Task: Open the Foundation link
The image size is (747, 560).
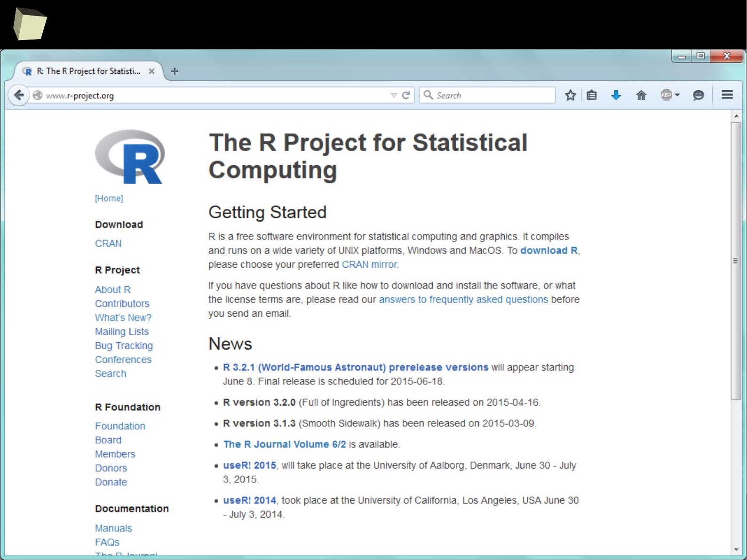Action: click(120, 426)
